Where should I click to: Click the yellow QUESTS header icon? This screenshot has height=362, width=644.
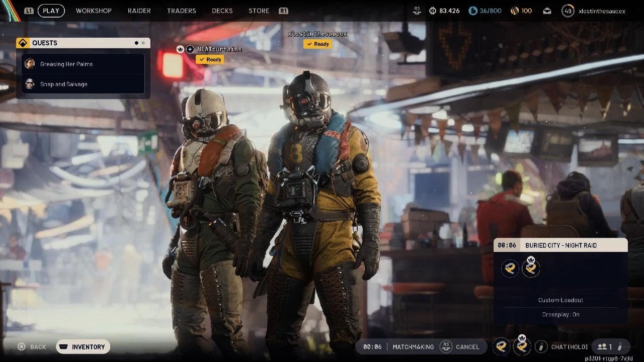coord(23,43)
